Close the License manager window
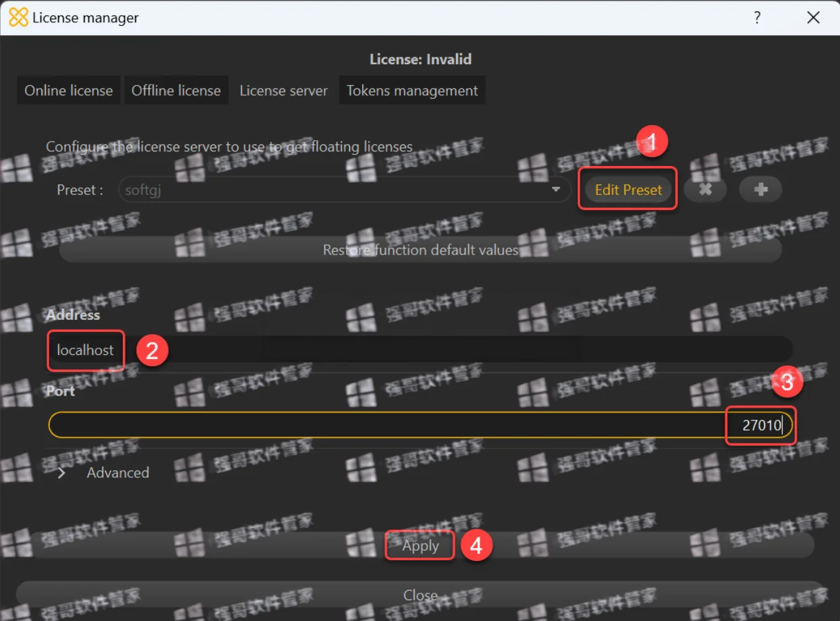The image size is (840, 621). click(x=814, y=18)
